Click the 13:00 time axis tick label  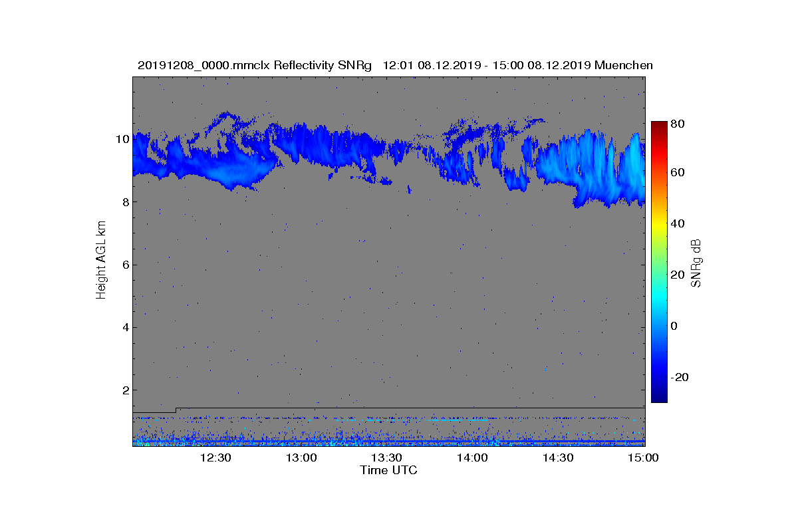[x=301, y=458]
